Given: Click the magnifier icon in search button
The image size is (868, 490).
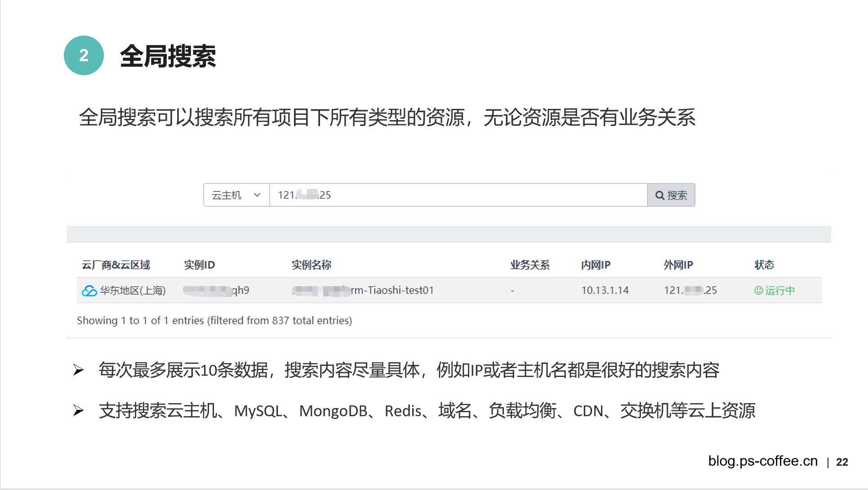Looking at the screenshot, I should 659,195.
